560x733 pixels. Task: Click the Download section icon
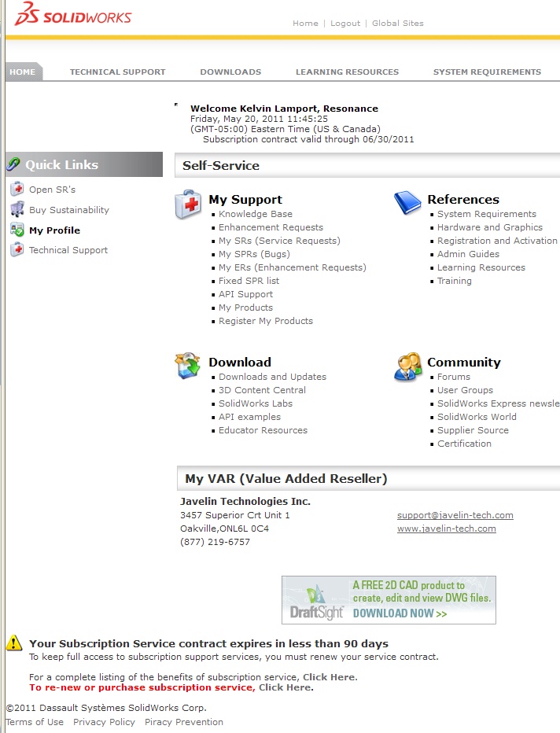click(x=188, y=366)
